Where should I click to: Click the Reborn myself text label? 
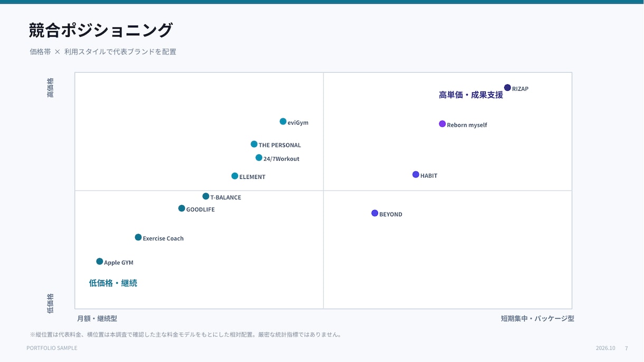tap(467, 125)
